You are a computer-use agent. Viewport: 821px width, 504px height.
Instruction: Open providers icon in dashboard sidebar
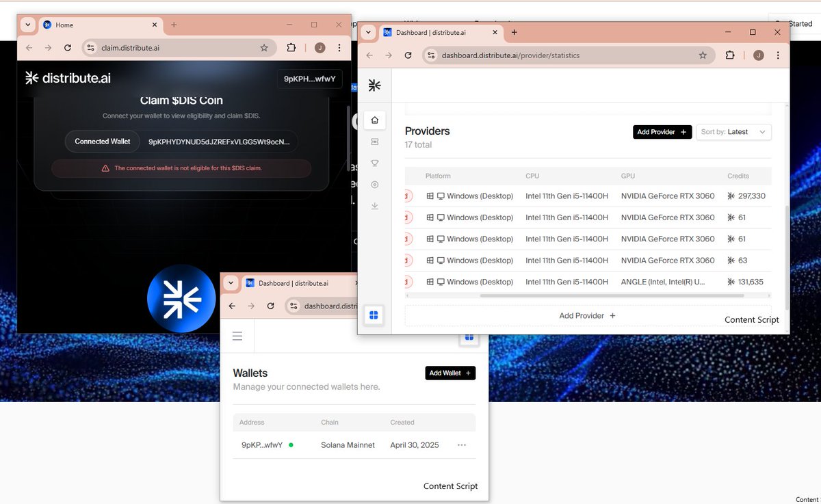374,142
